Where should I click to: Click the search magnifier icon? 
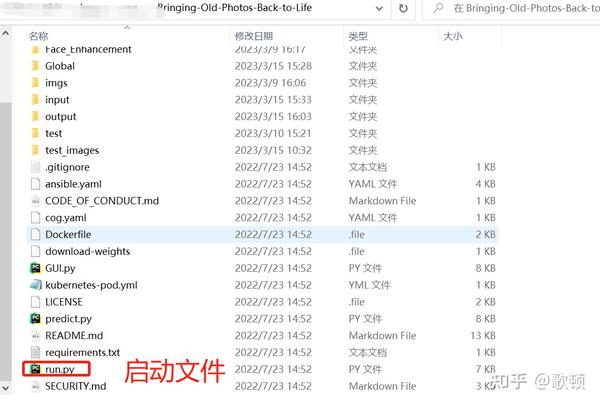coord(439,8)
